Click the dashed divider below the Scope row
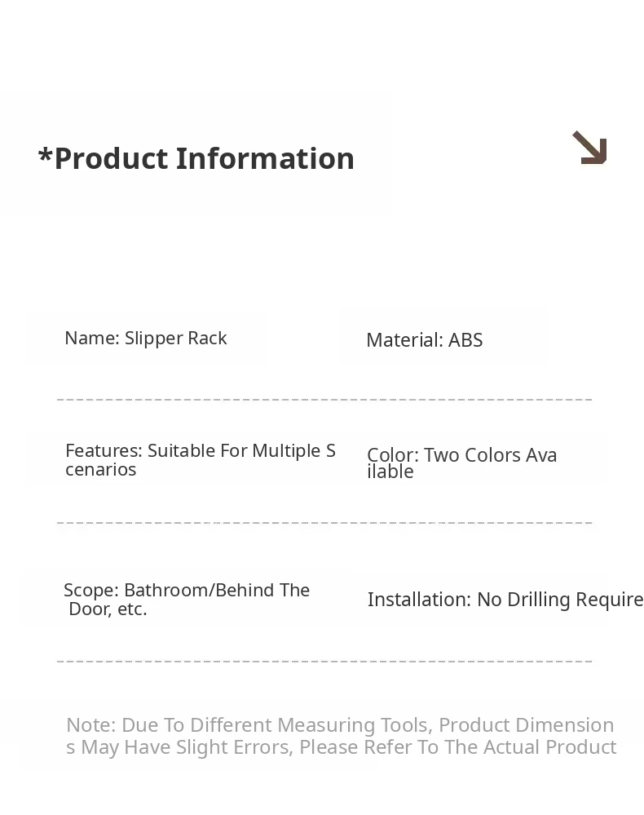 324,662
